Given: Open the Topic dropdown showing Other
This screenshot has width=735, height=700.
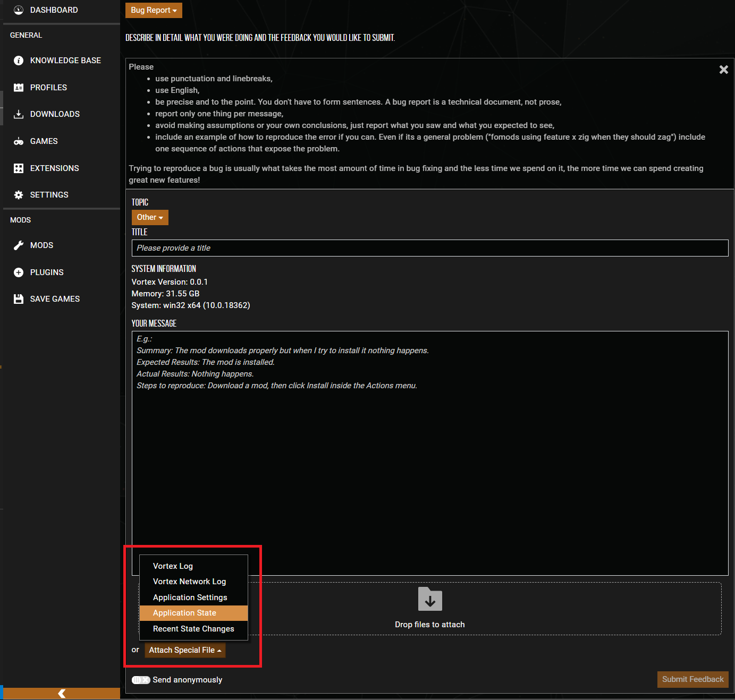Looking at the screenshot, I should [x=149, y=217].
